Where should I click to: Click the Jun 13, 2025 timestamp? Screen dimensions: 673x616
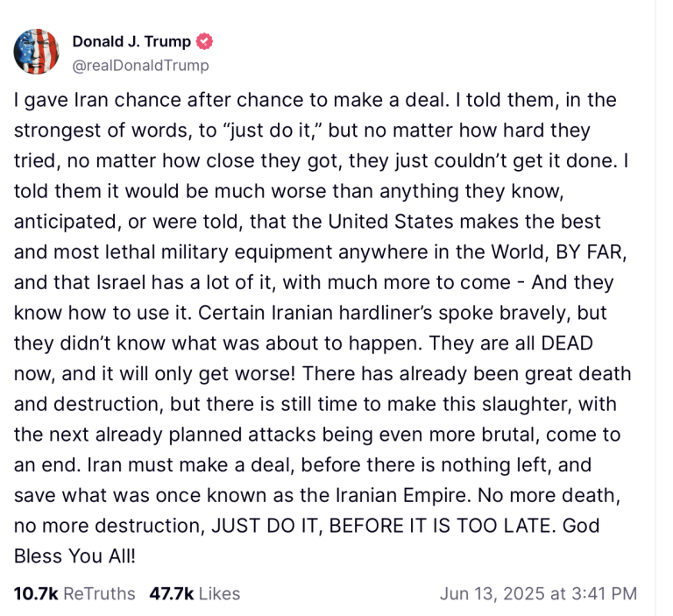[538, 594]
